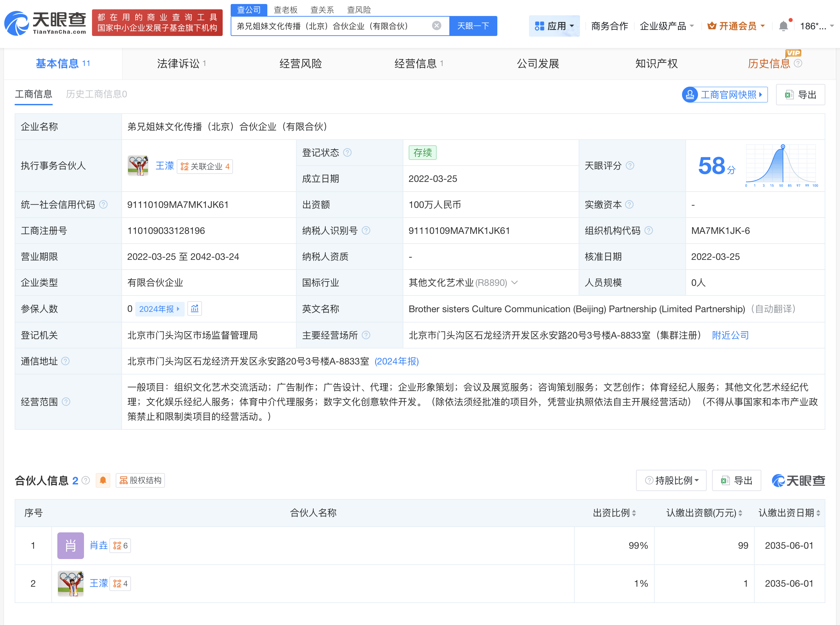
Task: Click help icon beside 统一社会信用代码
Action: 103,204
